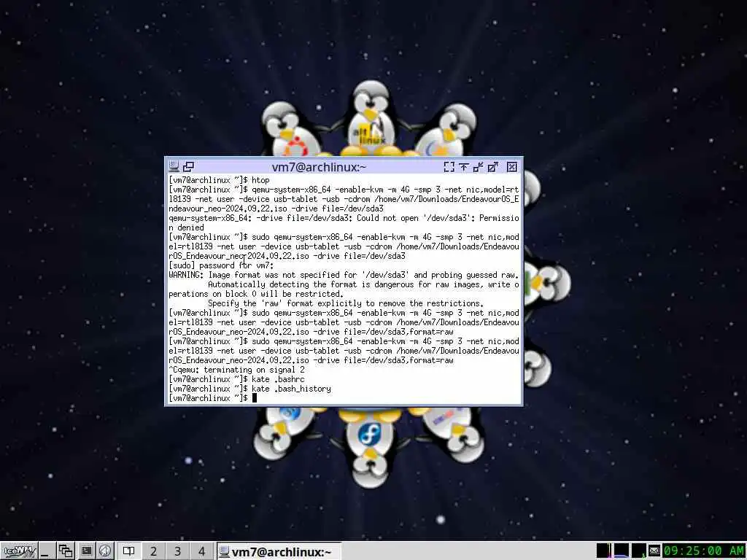
Task: Click the vm7@archlinux taskbar window button
Action: click(279, 551)
